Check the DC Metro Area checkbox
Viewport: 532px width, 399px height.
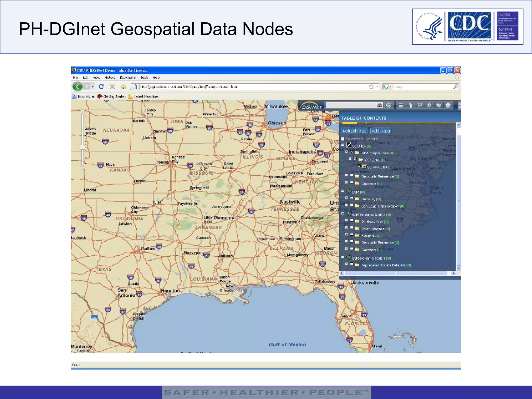click(x=352, y=220)
